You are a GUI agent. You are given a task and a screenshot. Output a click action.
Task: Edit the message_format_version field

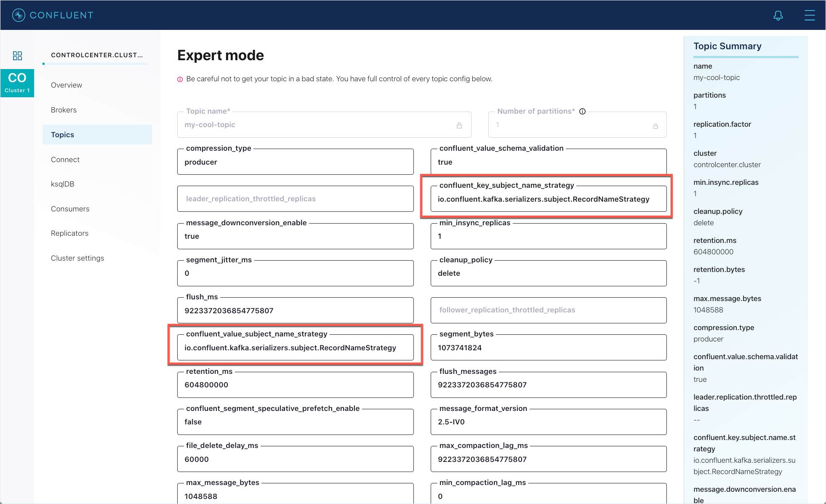(x=549, y=422)
